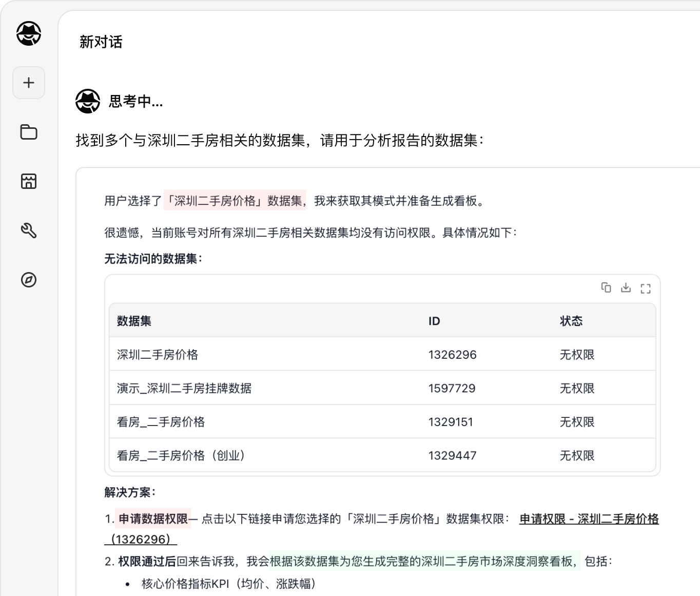Click the 数据集 column header
This screenshot has height=596, width=700.
[x=134, y=321]
